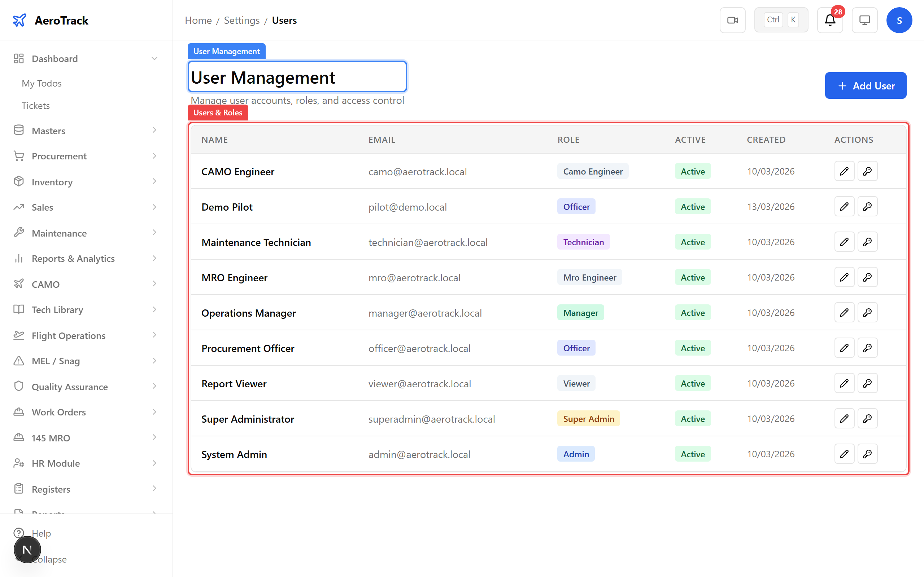Expand Flight Operations in sidebar

[68, 335]
